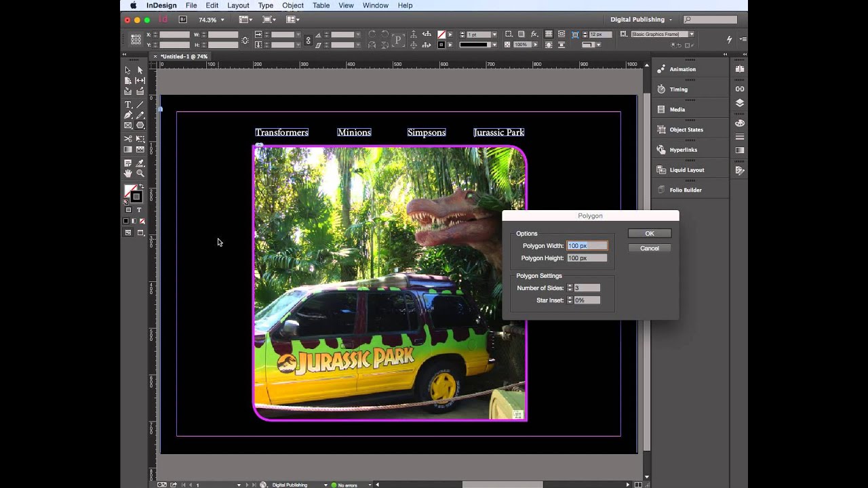The image size is (868, 488).
Task: Toggle constrain proportions for scaling chain icon
Action: [x=308, y=40]
